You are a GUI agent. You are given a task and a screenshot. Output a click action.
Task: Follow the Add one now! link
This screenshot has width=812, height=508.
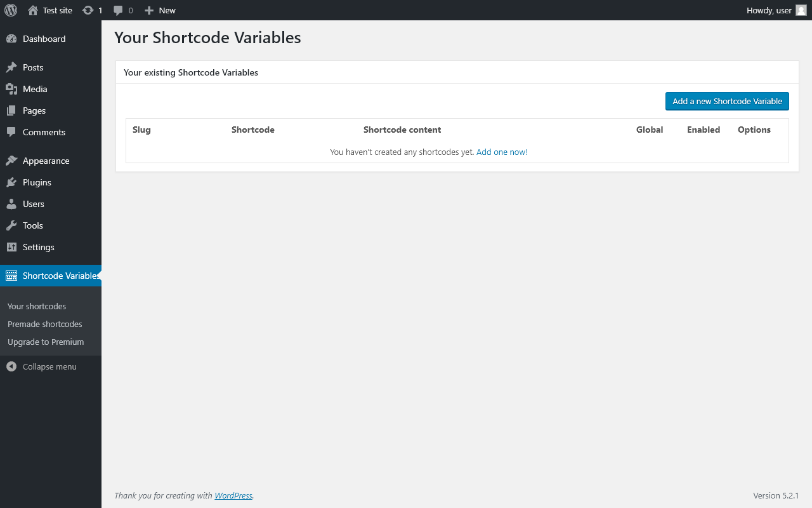pos(502,152)
